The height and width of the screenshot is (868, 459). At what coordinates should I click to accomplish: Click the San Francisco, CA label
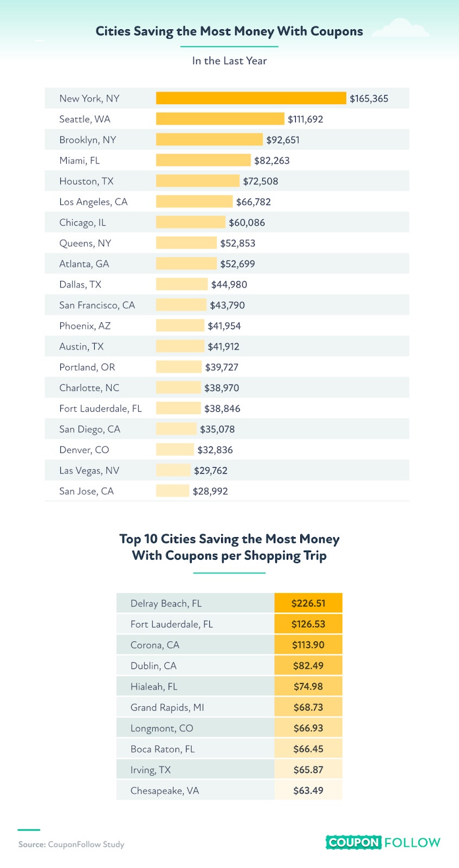click(x=97, y=305)
